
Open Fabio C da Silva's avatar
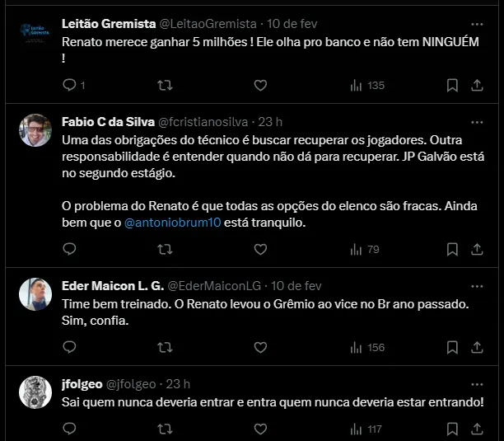35,130
